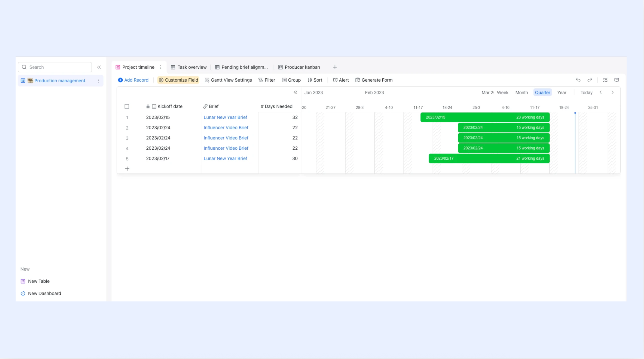Click the Jan 2023 month label

[313, 93]
